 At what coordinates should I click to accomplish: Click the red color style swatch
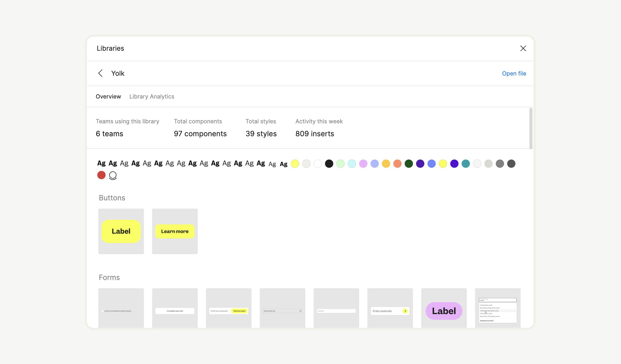point(101,175)
